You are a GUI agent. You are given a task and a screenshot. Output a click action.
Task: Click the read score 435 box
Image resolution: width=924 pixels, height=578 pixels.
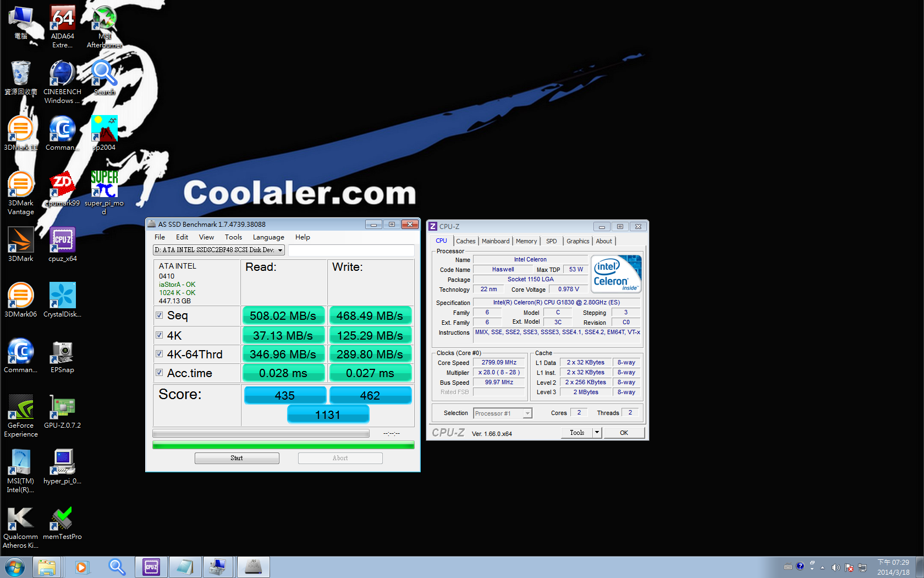[x=285, y=395]
